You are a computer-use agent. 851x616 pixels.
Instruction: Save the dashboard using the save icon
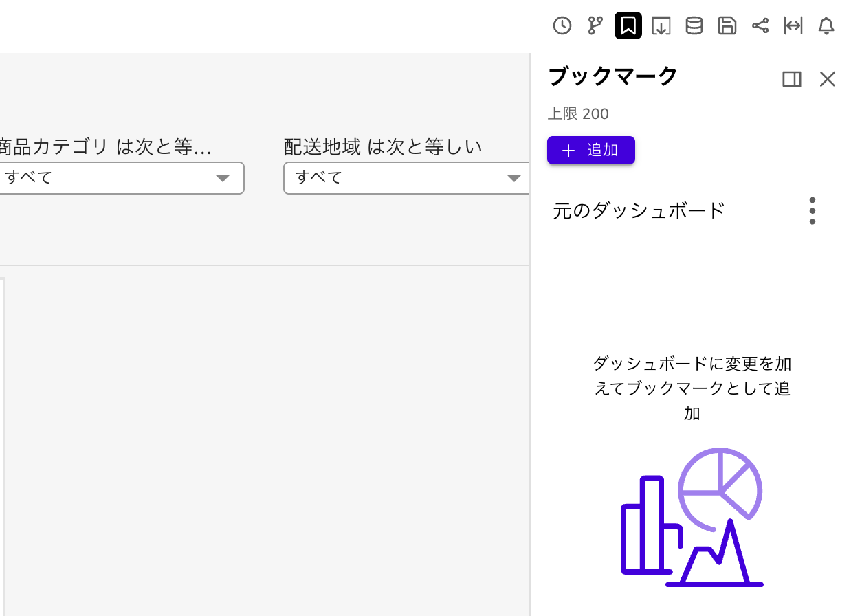point(727,25)
